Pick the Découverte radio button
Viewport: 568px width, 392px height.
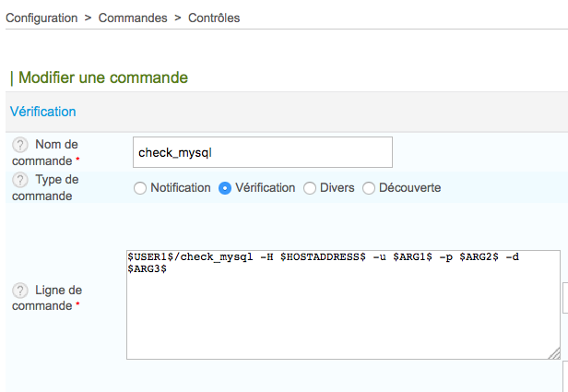coord(369,188)
